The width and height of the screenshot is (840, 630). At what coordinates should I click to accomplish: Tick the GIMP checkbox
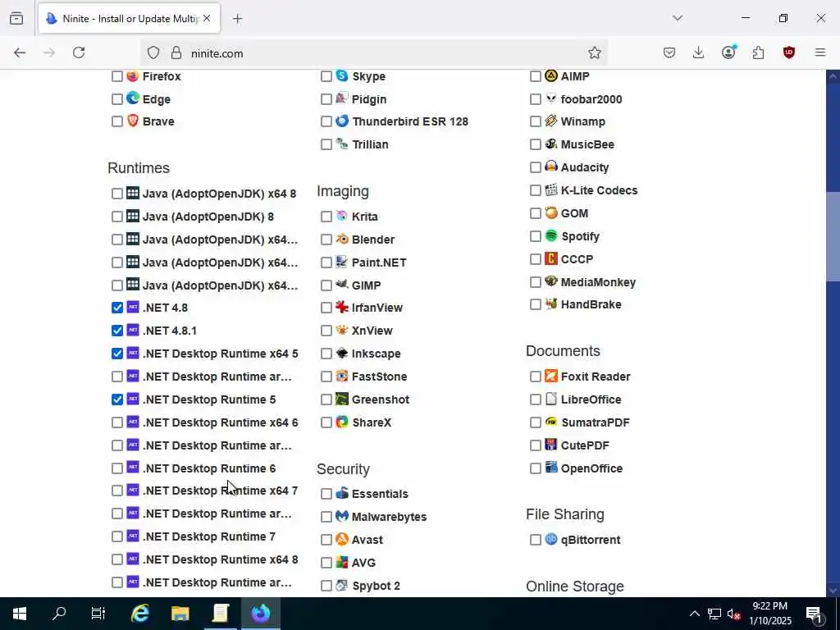(x=326, y=285)
